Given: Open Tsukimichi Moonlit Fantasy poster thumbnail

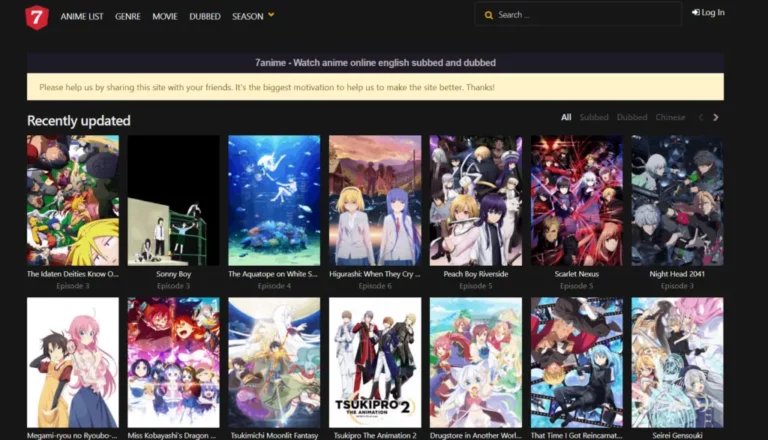Looking at the screenshot, I should tap(274, 363).
